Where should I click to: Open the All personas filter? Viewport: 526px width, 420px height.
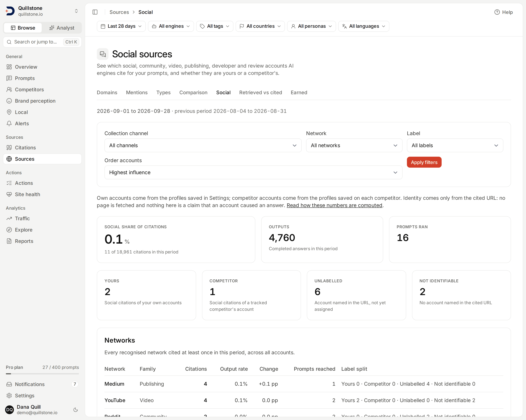312,26
